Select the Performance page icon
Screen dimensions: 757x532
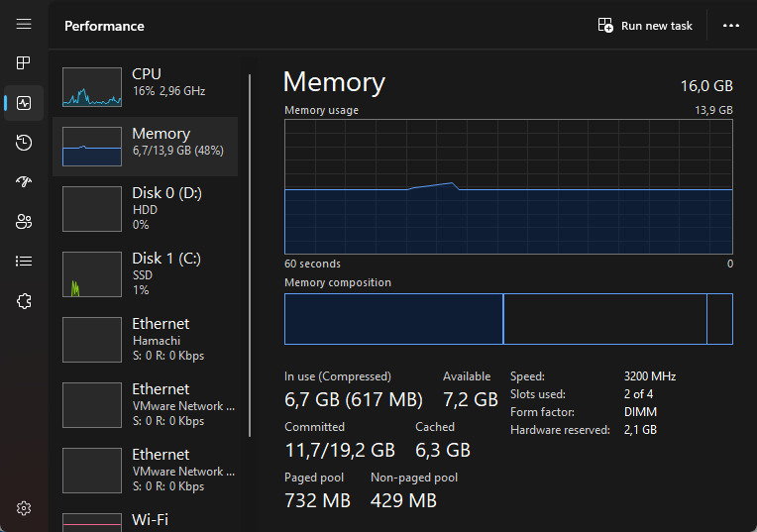click(24, 103)
